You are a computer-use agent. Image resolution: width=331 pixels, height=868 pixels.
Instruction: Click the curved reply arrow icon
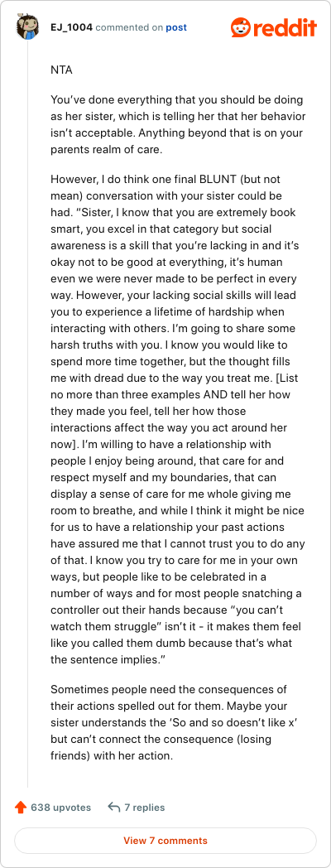click(x=114, y=807)
